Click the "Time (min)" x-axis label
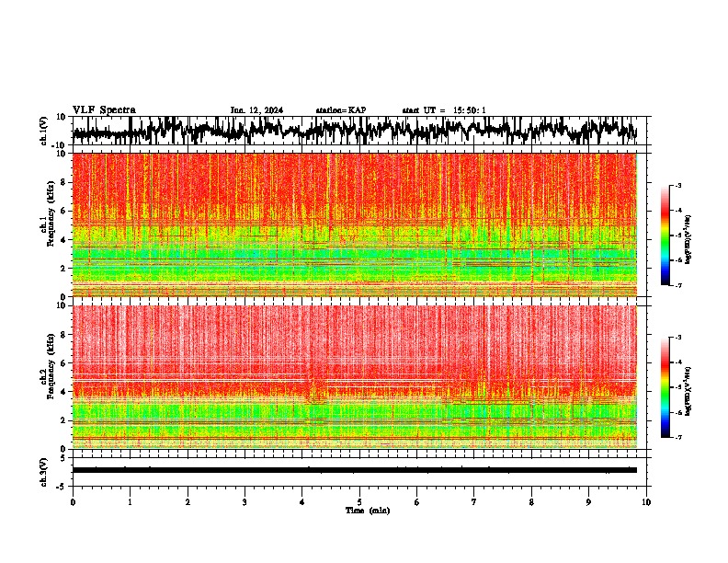The image size is (728, 563). [368, 511]
